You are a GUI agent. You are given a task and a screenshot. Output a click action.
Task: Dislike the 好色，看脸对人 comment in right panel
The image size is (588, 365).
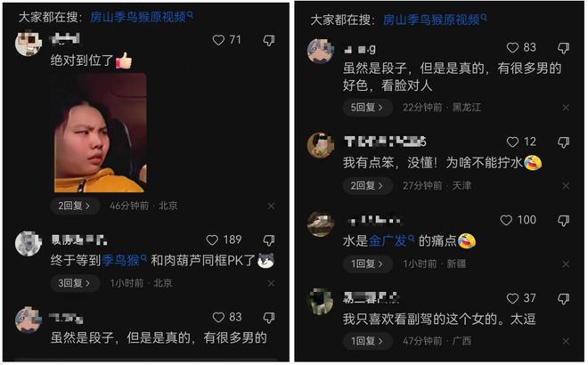[x=563, y=48]
